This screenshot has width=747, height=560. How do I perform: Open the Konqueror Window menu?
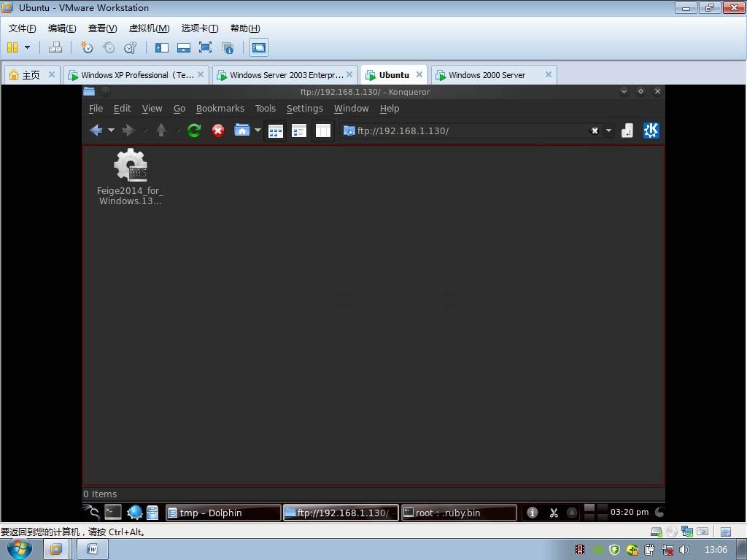(x=351, y=109)
